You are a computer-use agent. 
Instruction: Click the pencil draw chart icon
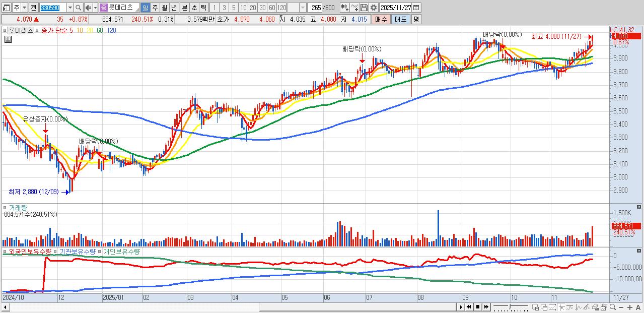coord(587,307)
